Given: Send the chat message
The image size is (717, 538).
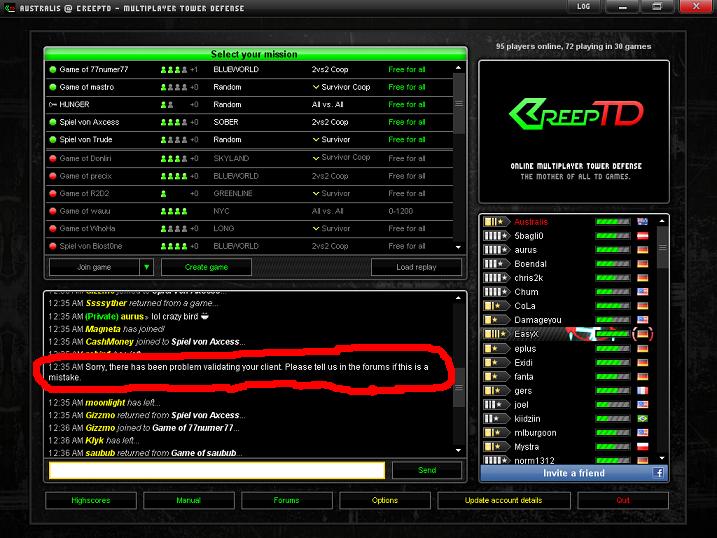Looking at the screenshot, I should coord(427,470).
